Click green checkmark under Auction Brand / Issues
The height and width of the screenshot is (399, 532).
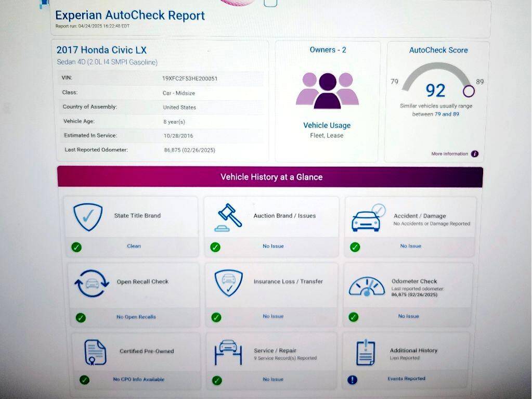point(215,247)
